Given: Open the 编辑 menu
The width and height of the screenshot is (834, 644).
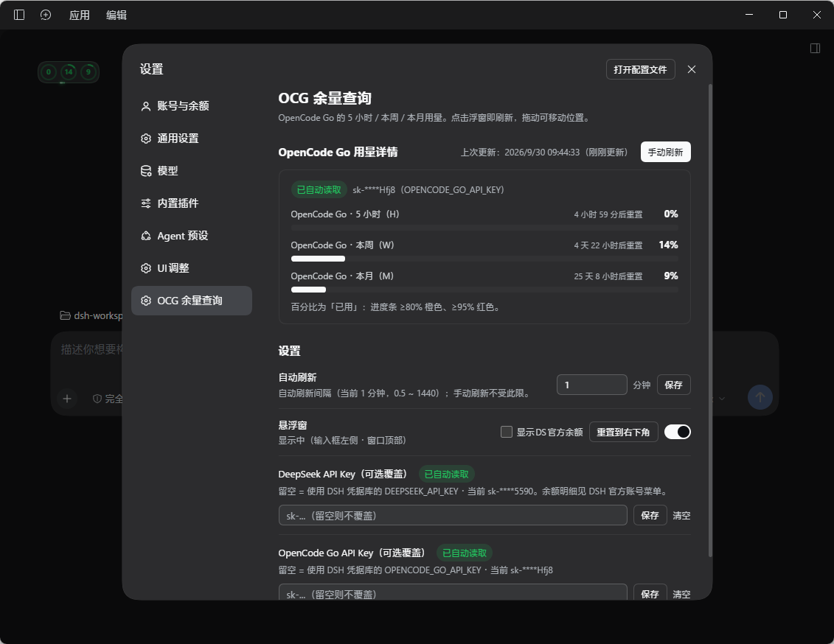Looking at the screenshot, I should click(117, 15).
